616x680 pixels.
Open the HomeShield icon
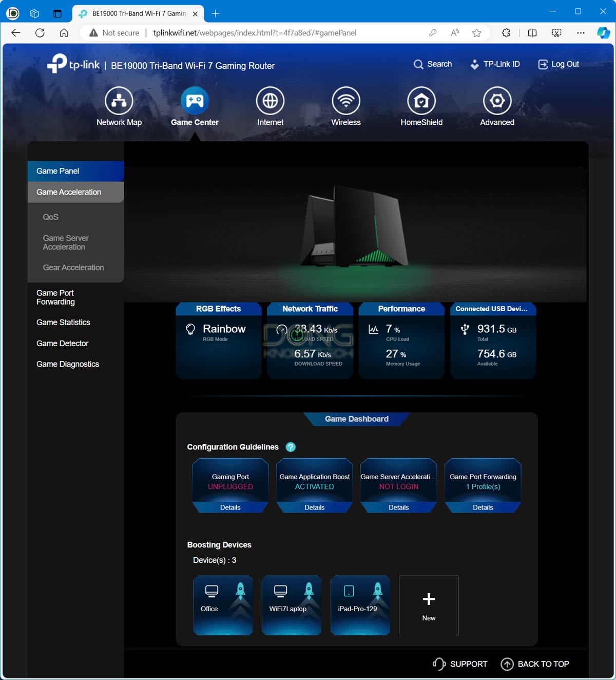pyautogui.click(x=421, y=101)
